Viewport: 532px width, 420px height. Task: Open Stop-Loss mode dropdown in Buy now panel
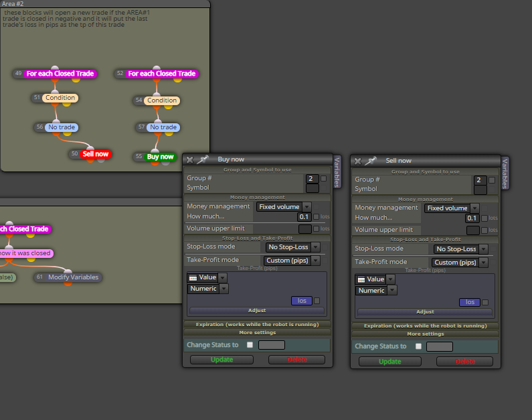tap(293, 247)
